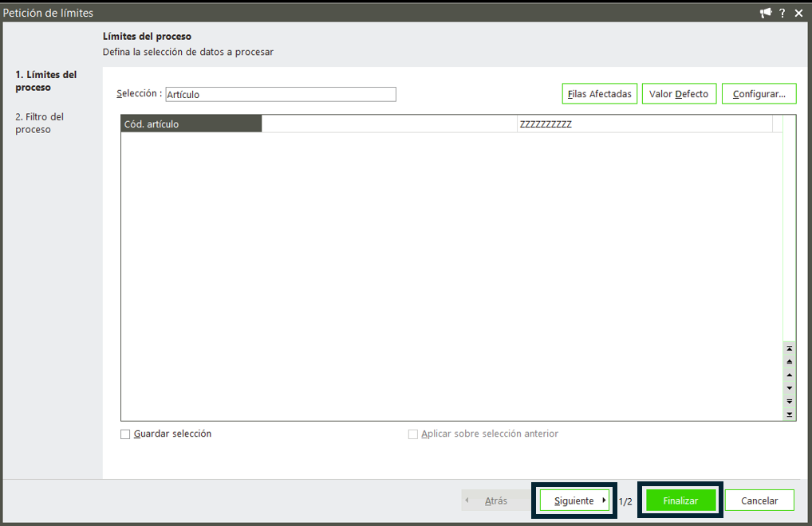Close the Petición de límites dialog
The height and width of the screenshot is (526, 812).
point(798,13)
